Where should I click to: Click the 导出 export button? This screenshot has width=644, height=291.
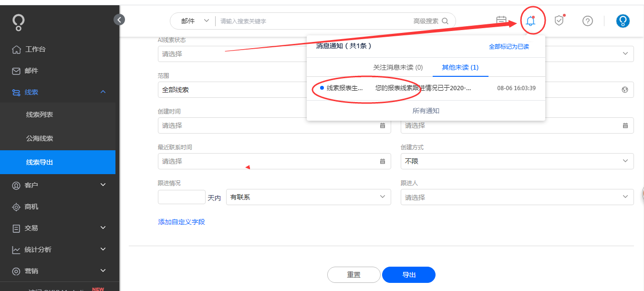tap(408, 275)
